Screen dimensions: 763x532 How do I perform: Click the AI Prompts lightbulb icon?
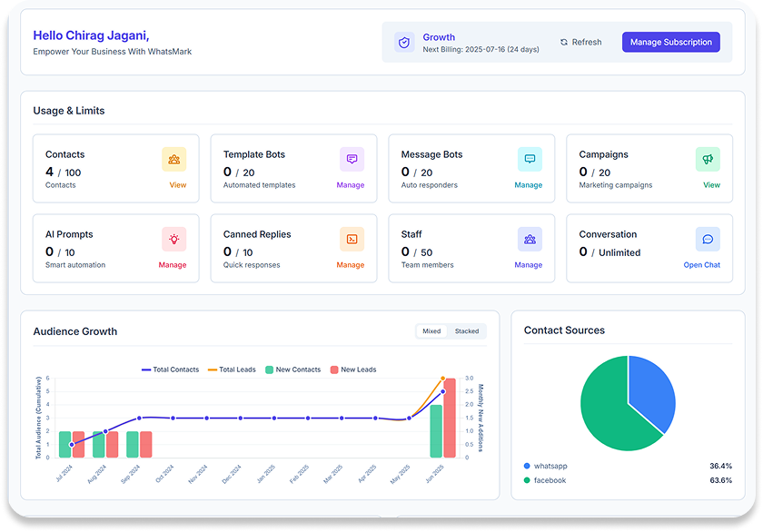coord(174,239)
